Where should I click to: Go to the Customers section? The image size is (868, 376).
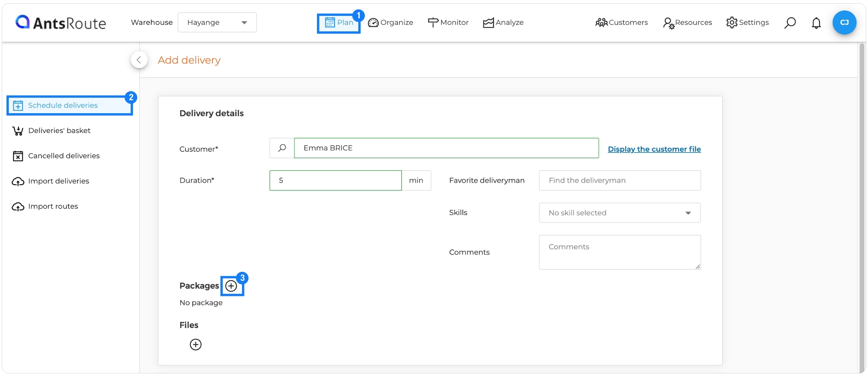pos(621,22)
